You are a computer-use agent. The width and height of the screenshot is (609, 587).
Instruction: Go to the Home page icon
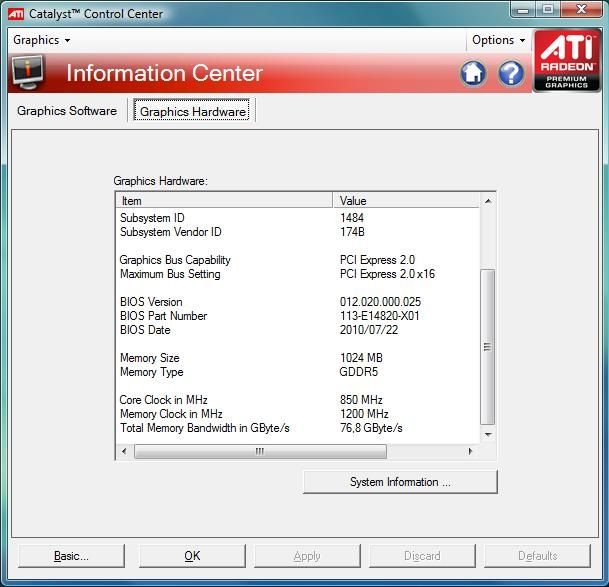click(x=473, y=73)
